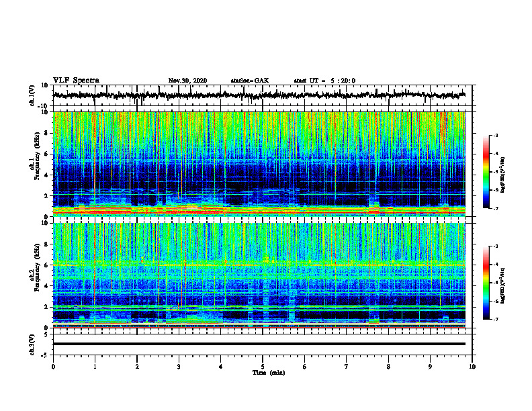
Task: Click the ch.1 colorbar units label
Action: [x=503, y=175]
